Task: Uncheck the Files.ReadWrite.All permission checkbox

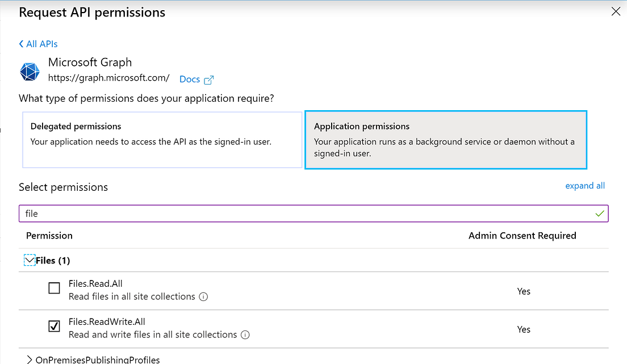Action: point(54,326)
